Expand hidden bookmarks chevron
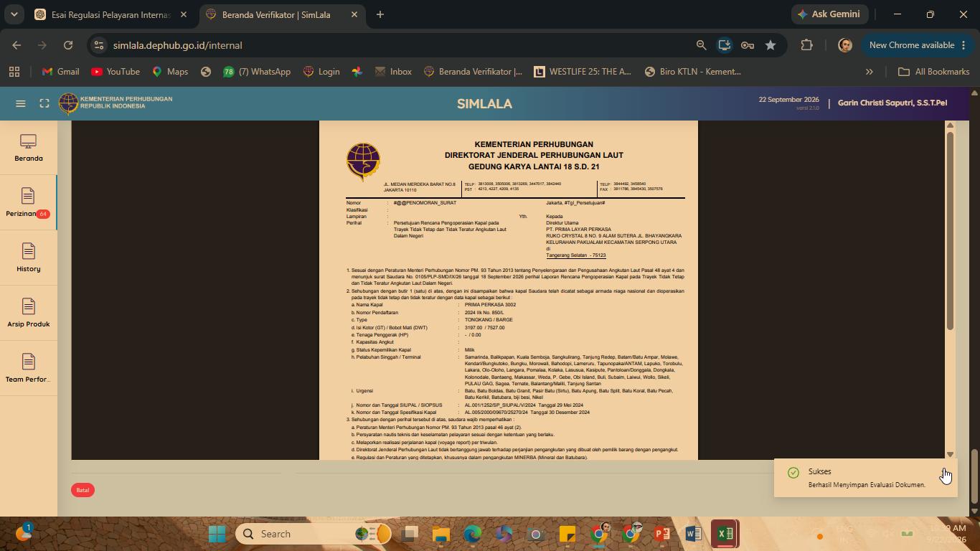 tap(870, 72)
